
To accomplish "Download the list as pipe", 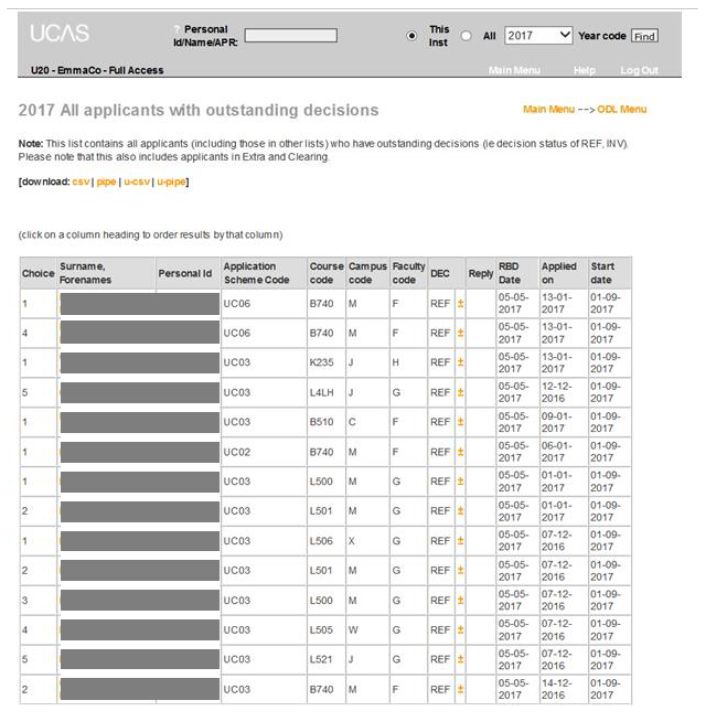I will coord(106,181).
